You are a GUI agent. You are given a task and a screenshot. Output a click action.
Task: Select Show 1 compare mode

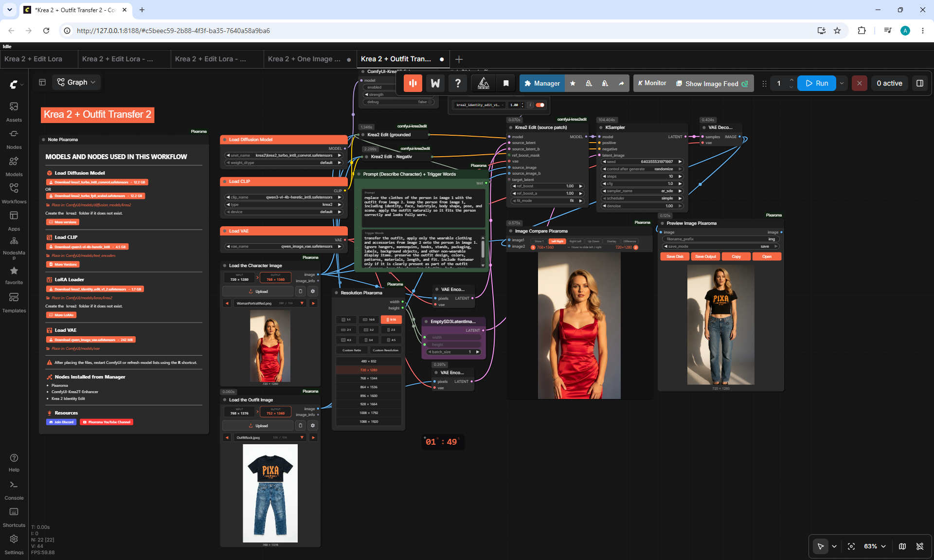point(539,241)
